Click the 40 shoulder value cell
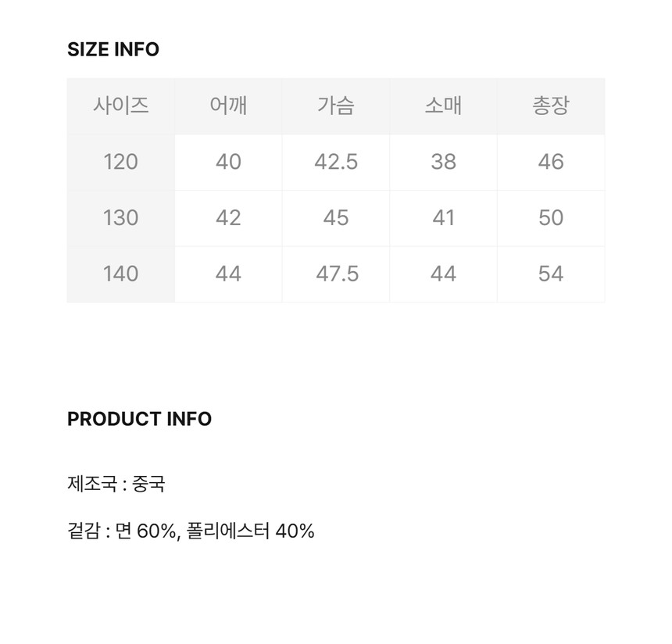This screenshot has width=672, height=644. [x=228, y=162]
